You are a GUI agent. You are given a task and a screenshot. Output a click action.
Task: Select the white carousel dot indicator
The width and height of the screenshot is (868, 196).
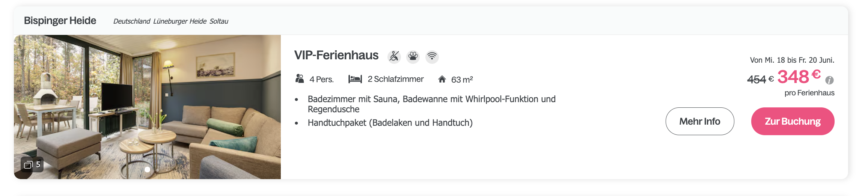click(x=147, y=170)
